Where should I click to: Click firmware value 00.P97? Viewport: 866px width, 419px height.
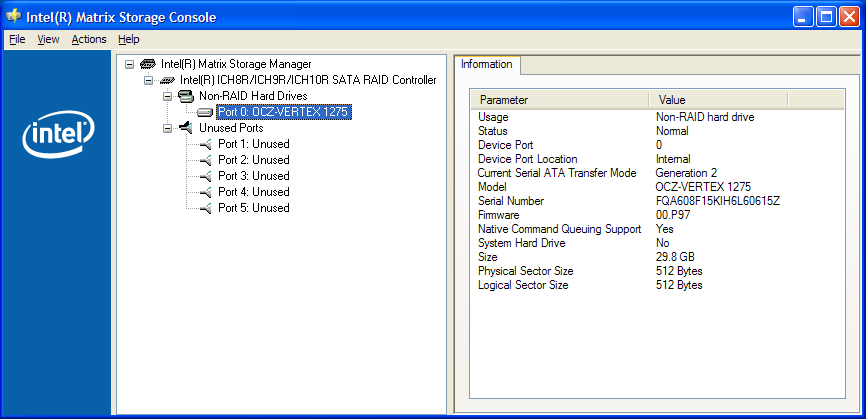click(672, 215)
